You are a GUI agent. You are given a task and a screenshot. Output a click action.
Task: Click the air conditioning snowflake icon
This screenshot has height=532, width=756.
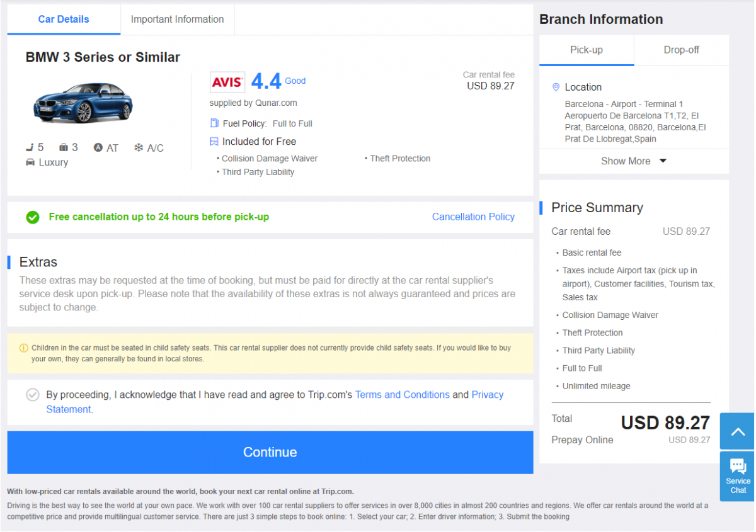tap(139, 148)
